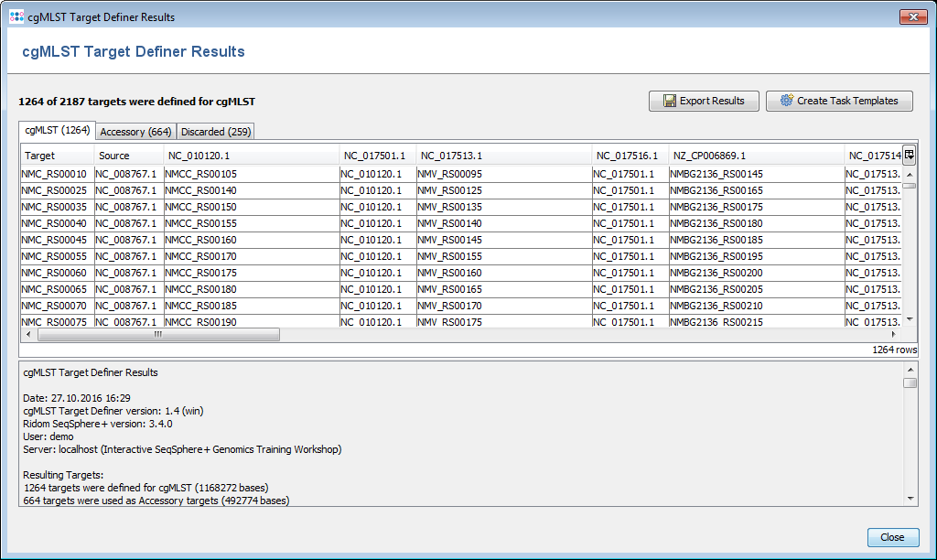Sort by the Source column header
The image size is (937, 560).
[128, 156]
